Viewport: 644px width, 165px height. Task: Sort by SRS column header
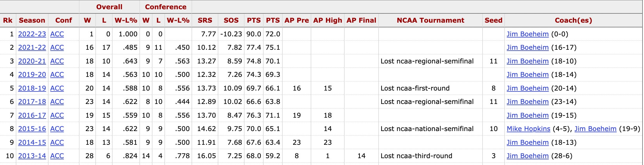[205, 20]
